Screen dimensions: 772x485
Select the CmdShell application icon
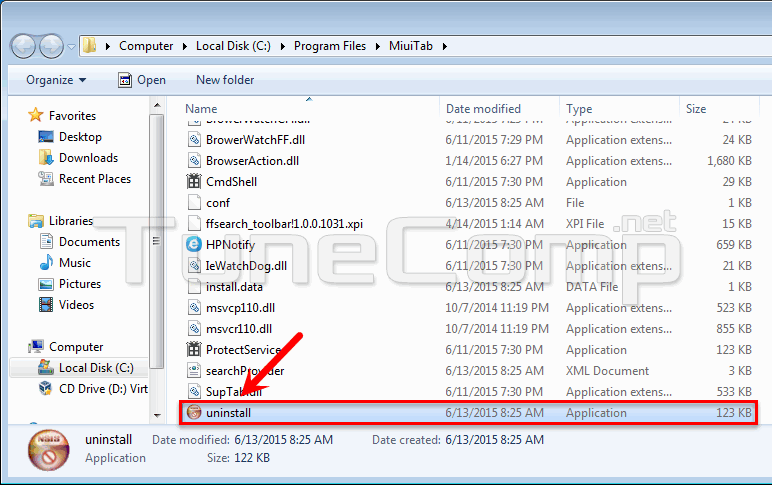click(x=194, y=182)
